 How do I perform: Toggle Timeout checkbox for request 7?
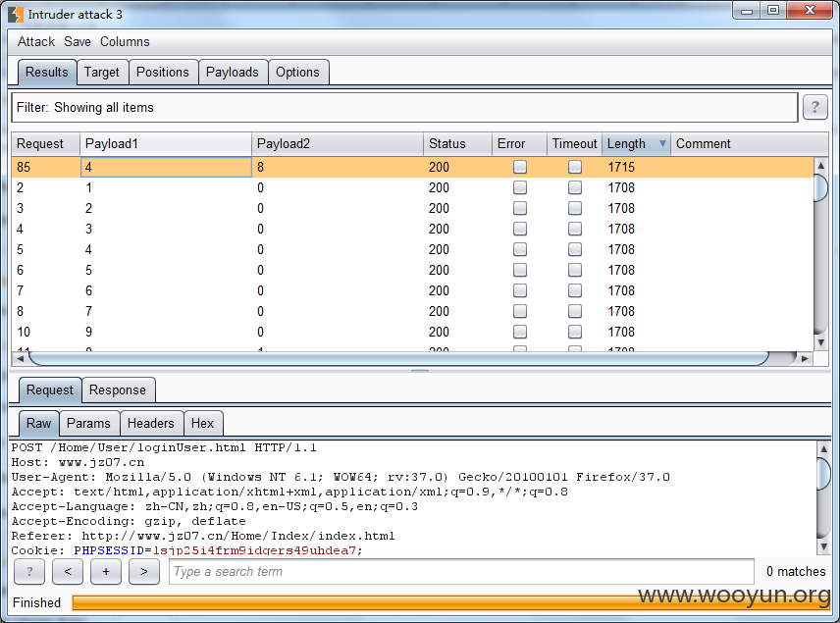575,290
